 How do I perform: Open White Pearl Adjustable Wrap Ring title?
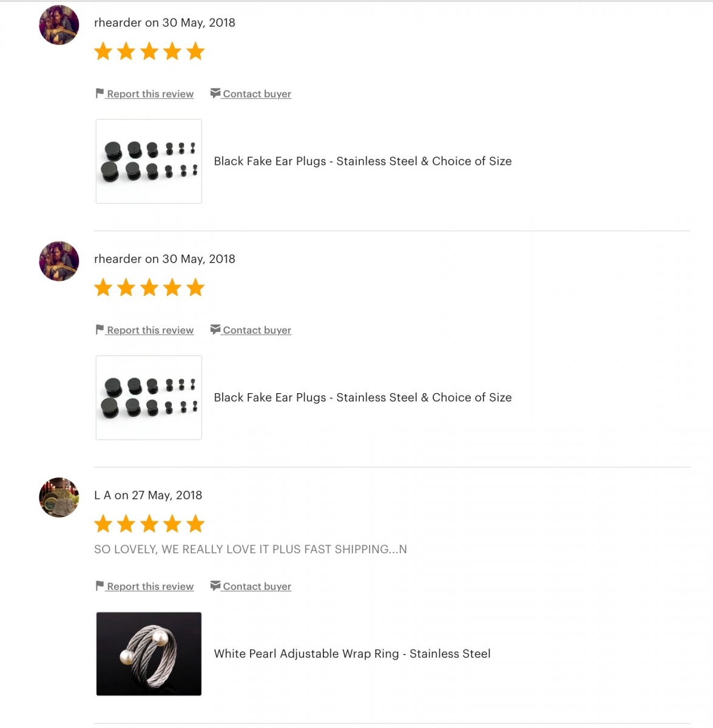click(352, 654)
